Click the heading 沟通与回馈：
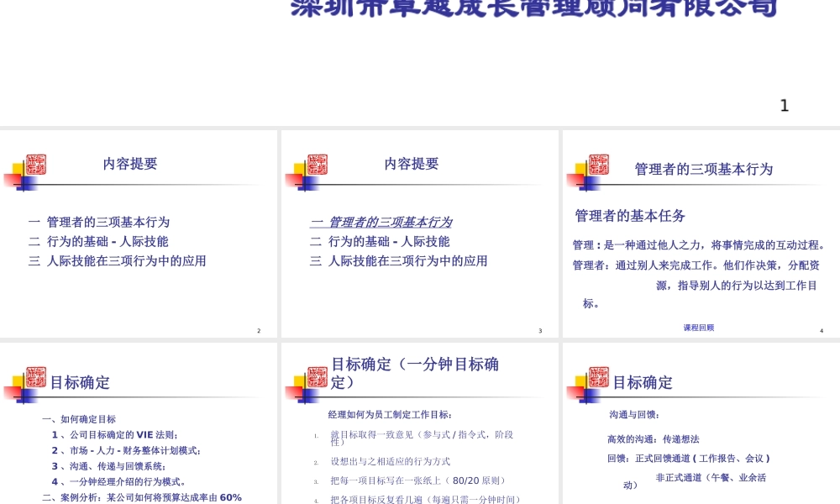This screenshot has width=840, height=504. click(x=634, y=415)
